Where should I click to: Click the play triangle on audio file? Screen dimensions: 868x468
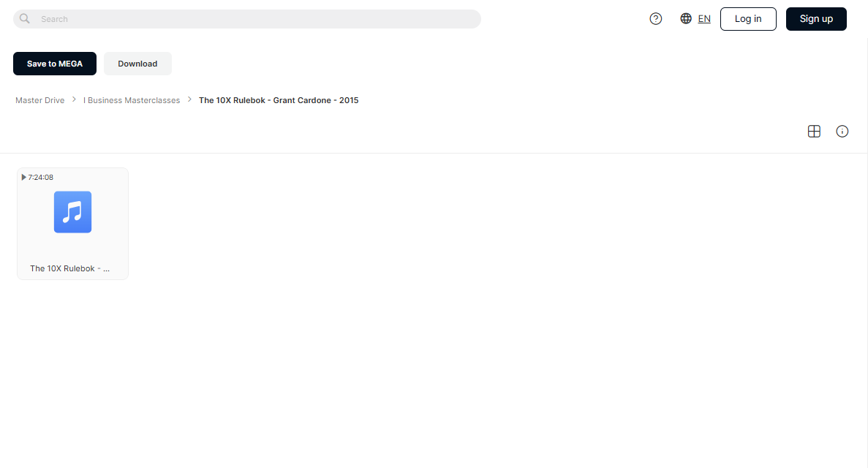point(24,177)
